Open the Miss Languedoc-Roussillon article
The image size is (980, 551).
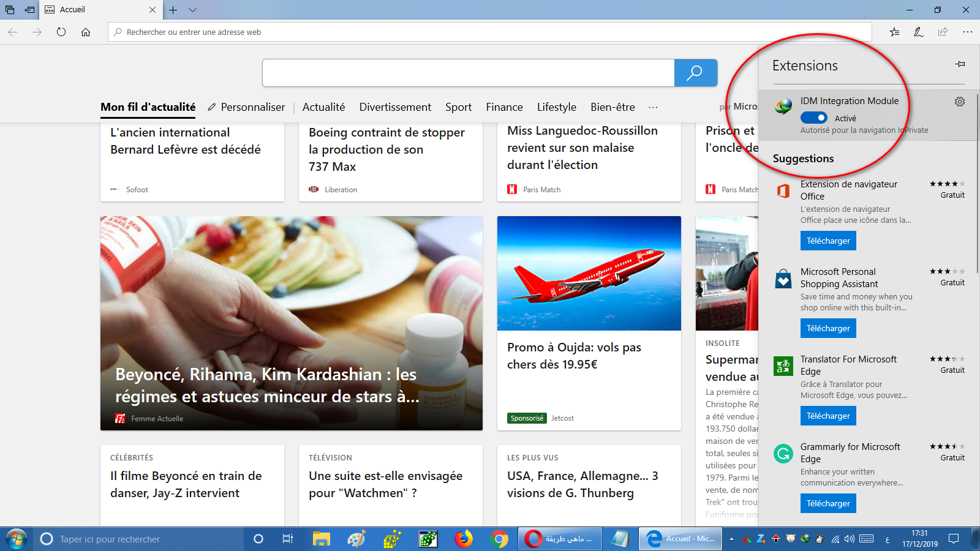click(x=582, y=148)
